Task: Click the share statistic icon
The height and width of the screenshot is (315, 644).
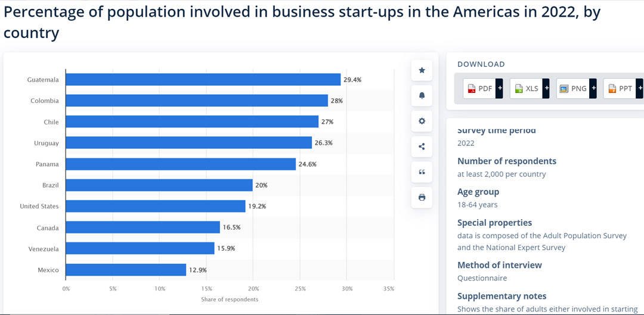Action: tap(422, 146)
